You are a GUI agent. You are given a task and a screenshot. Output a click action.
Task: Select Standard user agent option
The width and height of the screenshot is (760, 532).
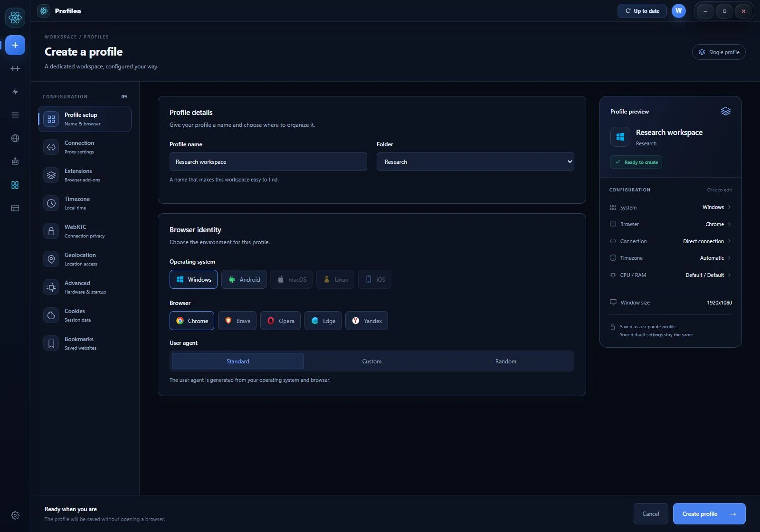[x=238, y=361]
